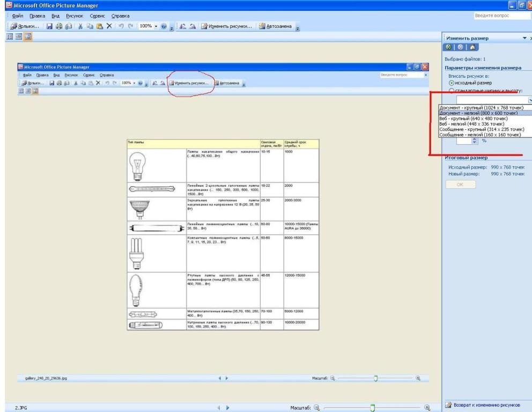Click the Введите вопрос help search box
The width and height of the screenshot is (532, 412).
(x=502, y=16)
